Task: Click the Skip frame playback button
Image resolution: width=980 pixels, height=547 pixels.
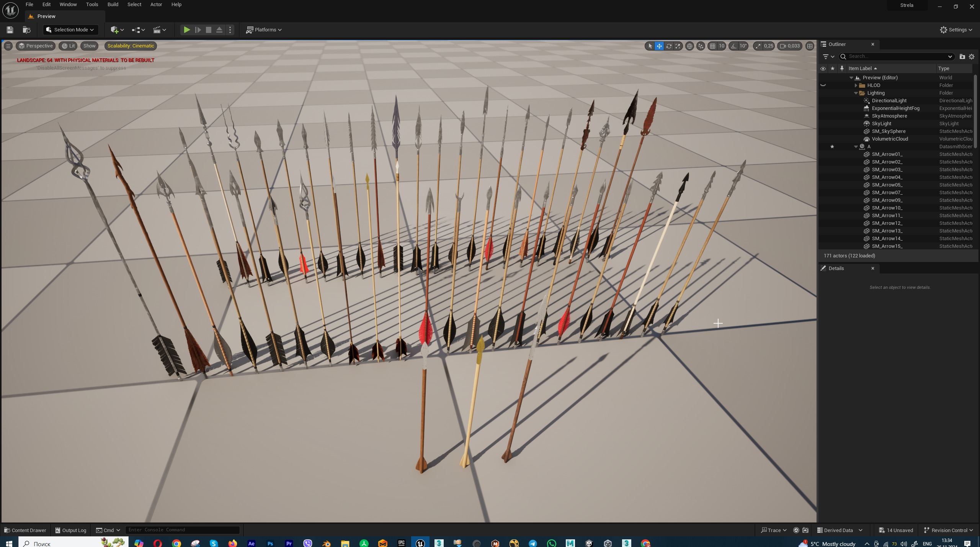Action: (x=198, y=30)
